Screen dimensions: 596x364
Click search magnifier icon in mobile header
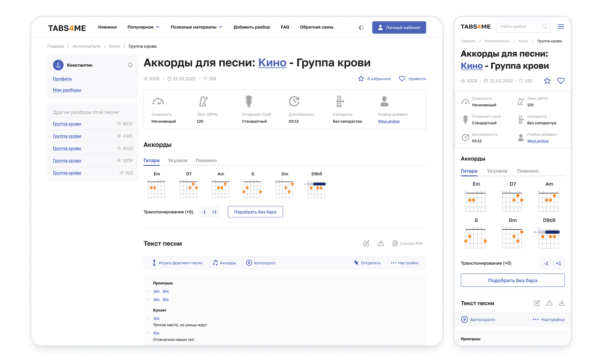[x=544, y=27]
